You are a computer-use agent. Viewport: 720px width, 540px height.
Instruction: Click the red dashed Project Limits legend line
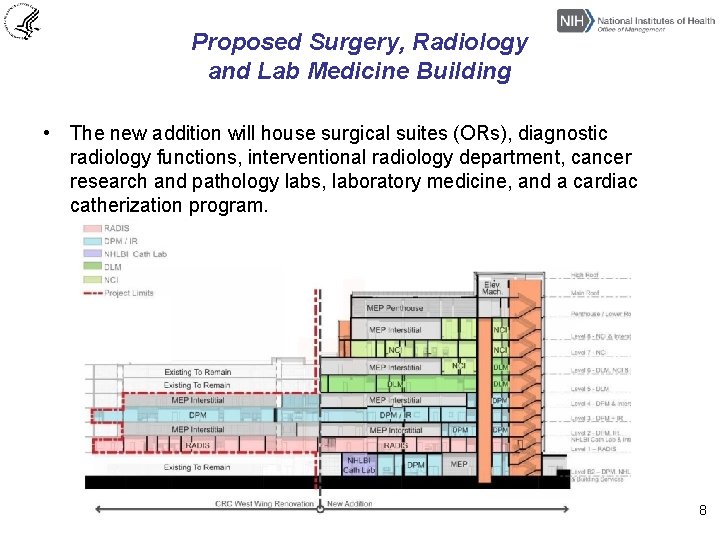point(92,292)
